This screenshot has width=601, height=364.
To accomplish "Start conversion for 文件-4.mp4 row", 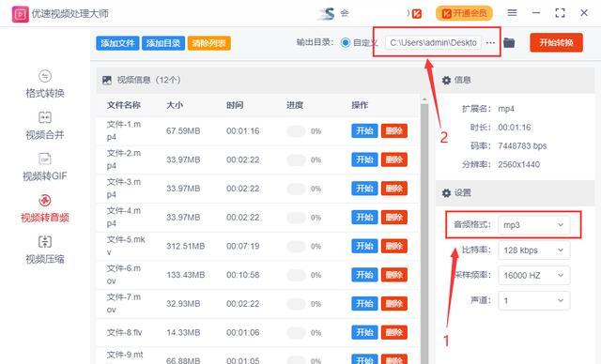I will [x=364, y=218].
